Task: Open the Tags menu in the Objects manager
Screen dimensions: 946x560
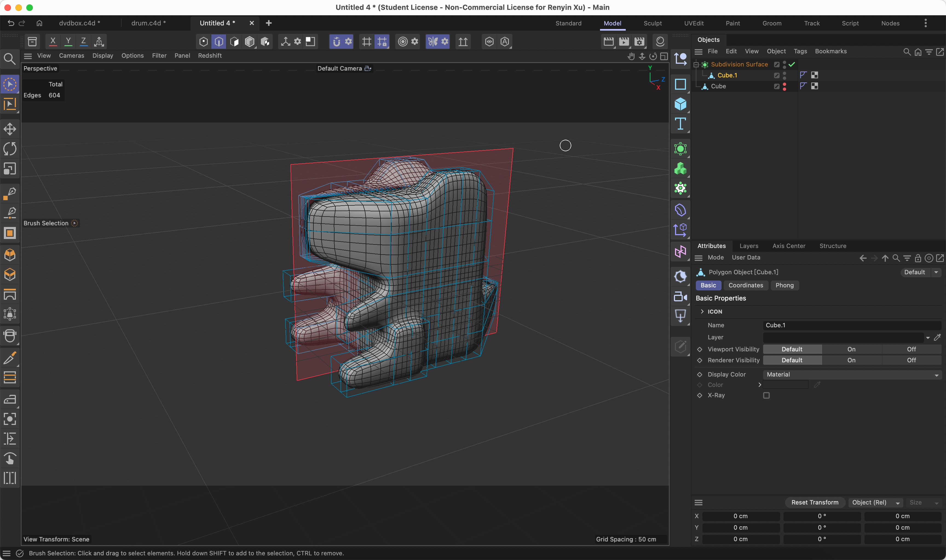Action: pyautogui.click(x=800, y=51)
